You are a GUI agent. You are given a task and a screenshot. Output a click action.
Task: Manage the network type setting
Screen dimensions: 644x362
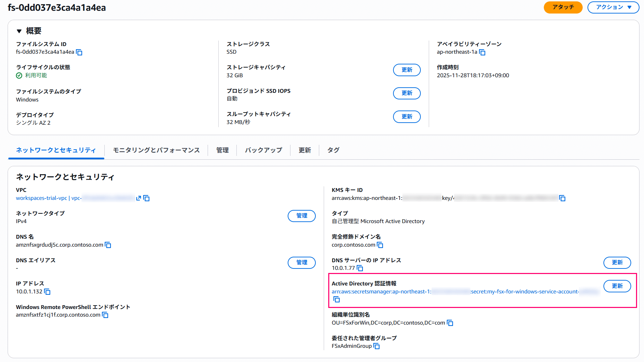pos(302,216)
